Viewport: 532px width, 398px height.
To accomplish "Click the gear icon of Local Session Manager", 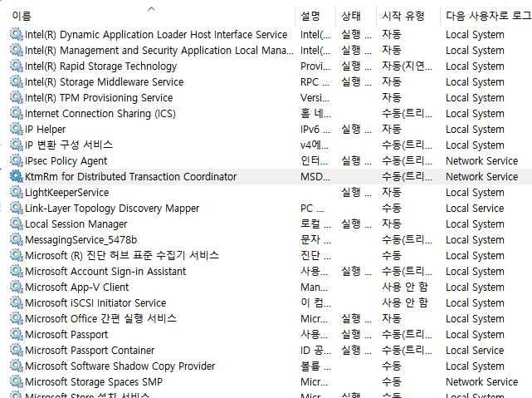I will coord(17,224).
